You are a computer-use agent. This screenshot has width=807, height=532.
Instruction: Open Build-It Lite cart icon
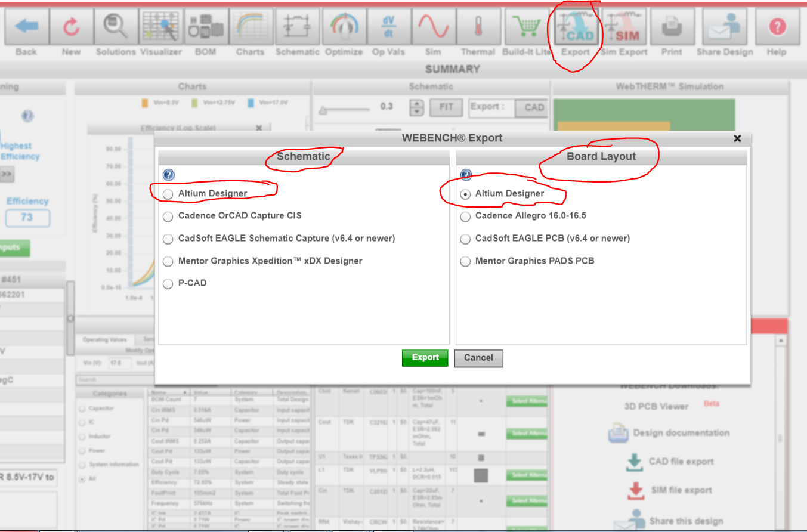pos(526,26)
